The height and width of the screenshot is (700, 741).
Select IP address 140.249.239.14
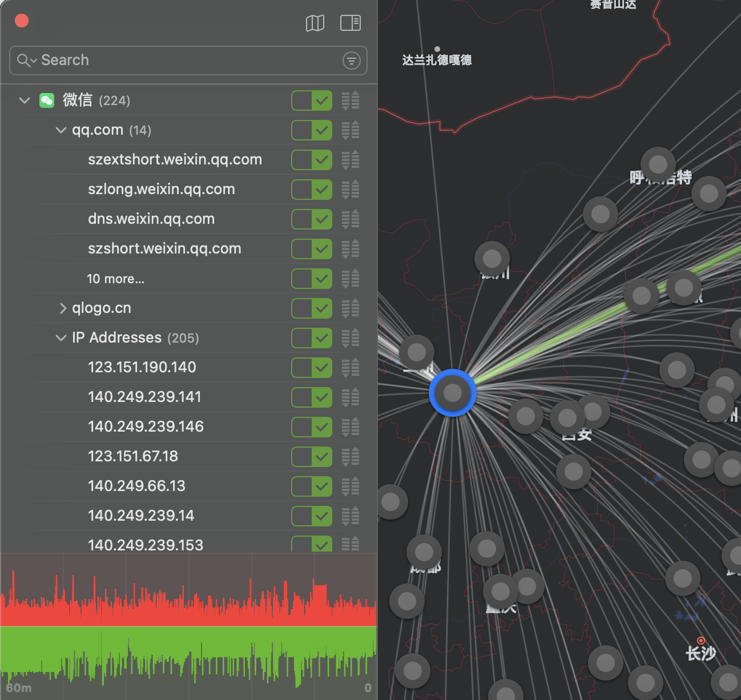pyautogui.click(x=141, y=516)
